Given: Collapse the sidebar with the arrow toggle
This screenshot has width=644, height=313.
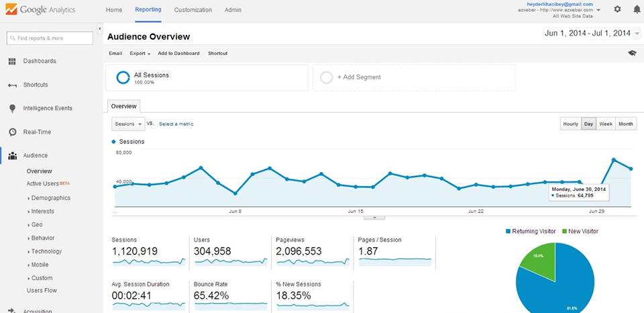Looking at the screenshot, I should 99,28.
